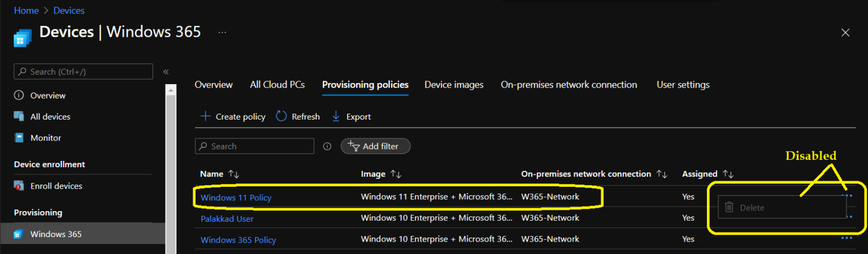The image size is (868, 254).
Task: Switch to the Device images tab
Action: (x=454, y=85)
